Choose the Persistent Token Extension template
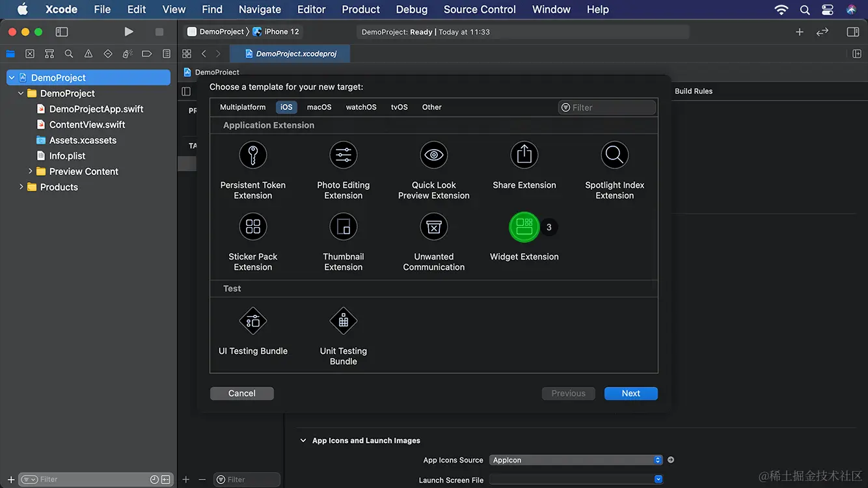 (x=253, y=156)
